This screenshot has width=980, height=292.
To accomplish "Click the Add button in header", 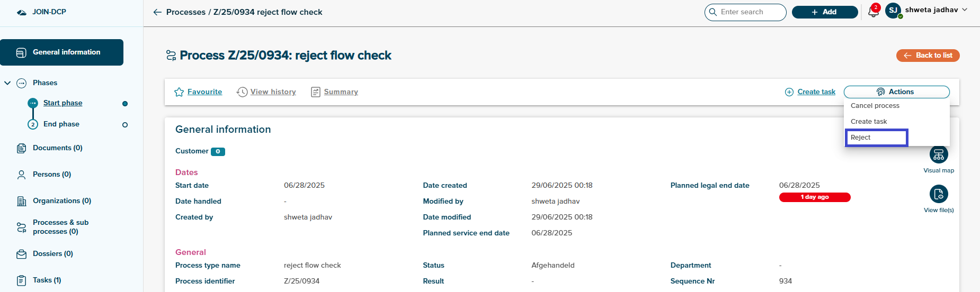I will pyautogui.click(x=824, y=12).
